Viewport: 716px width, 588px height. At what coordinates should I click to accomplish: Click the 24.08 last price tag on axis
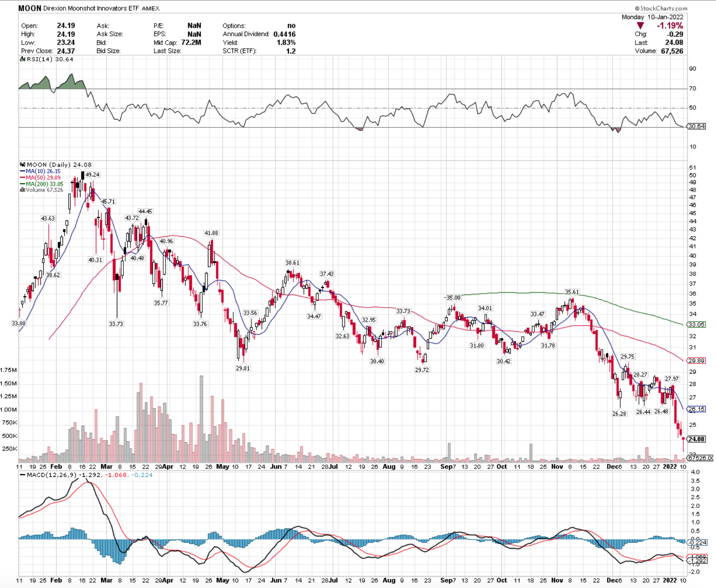[x=696, y=439]
